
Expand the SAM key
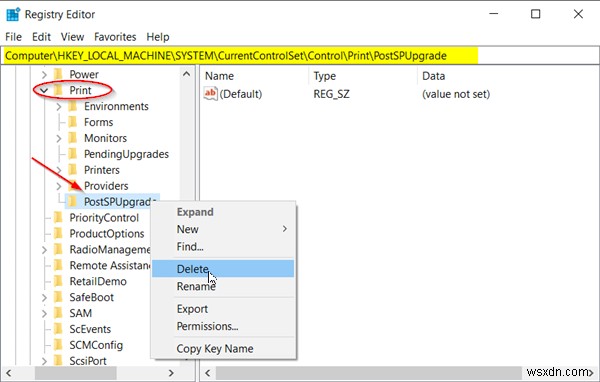44,313
